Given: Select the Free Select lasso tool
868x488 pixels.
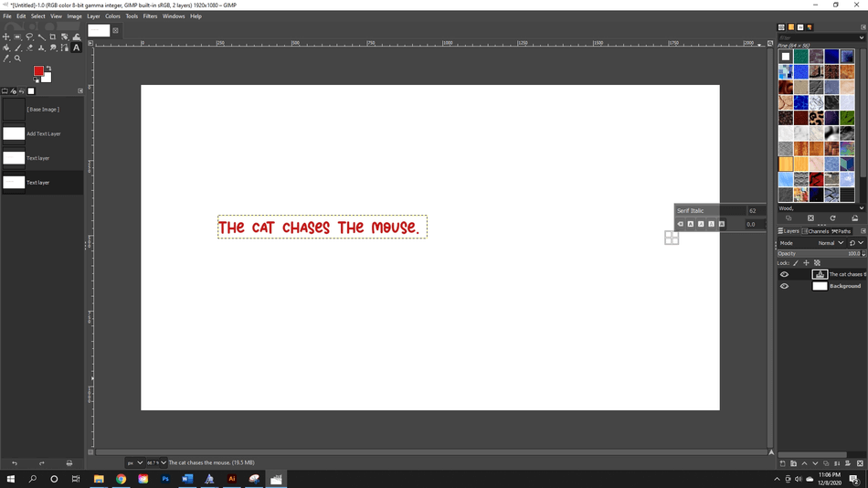Looking at the screenshot, I should tap(29, 37).
